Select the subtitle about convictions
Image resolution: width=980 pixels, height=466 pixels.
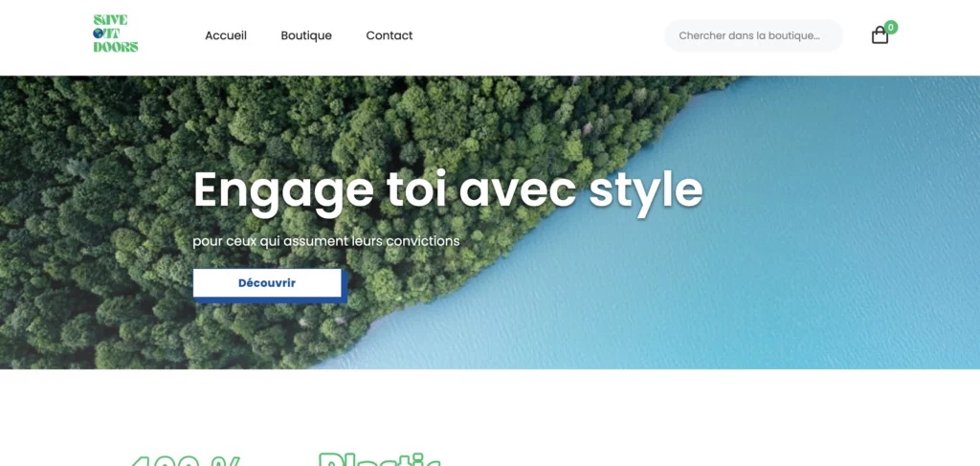tap(325, 241)
